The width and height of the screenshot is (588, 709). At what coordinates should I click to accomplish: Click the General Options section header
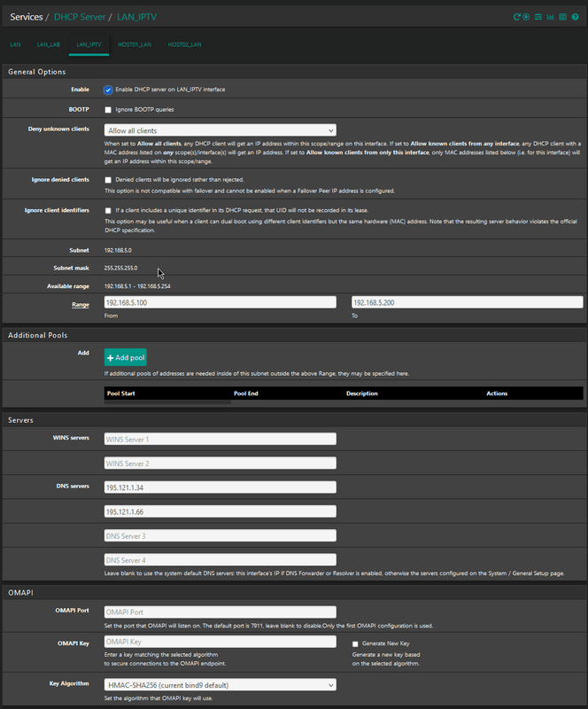pyautogui.click(x=36, y=72)
